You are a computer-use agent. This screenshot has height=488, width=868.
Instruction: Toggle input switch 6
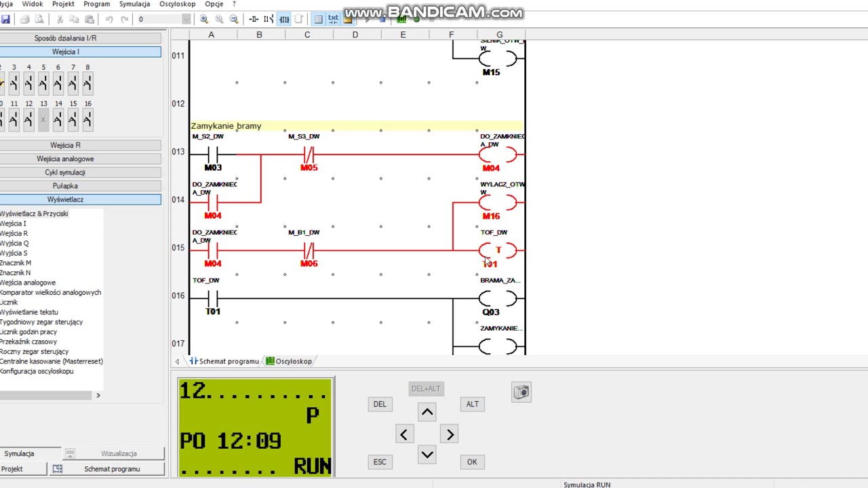[58, 83]
